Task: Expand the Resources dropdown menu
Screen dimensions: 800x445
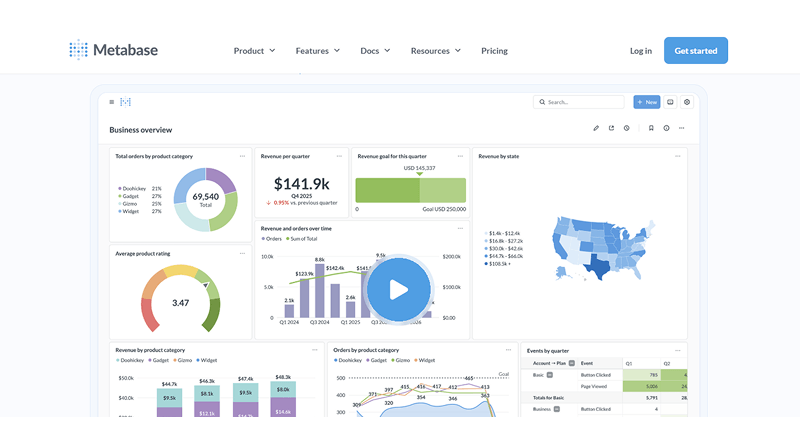Action: (x=436, y=51)
